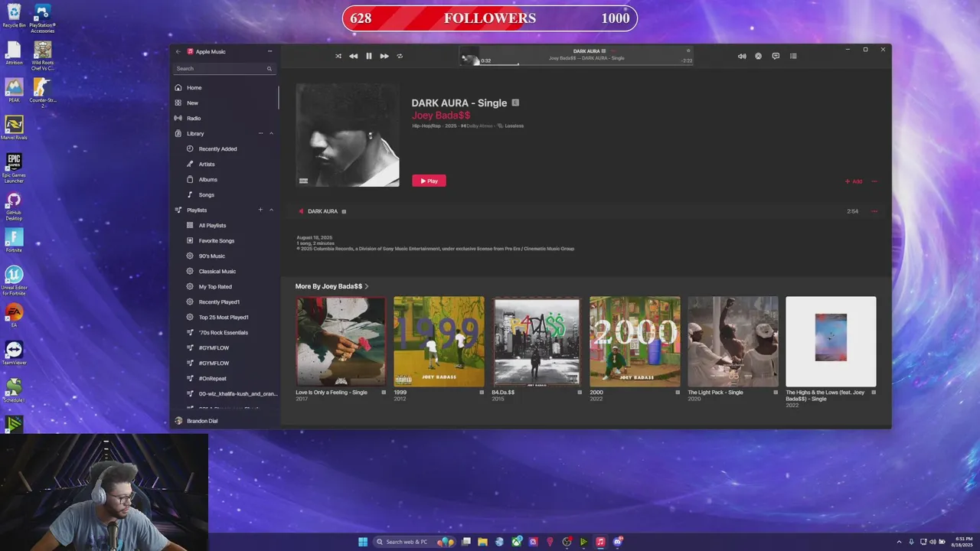This screenshot has height=551, width=980.
Task: Open '70s Rock Essentials playlist
Action: coord(224,332)
